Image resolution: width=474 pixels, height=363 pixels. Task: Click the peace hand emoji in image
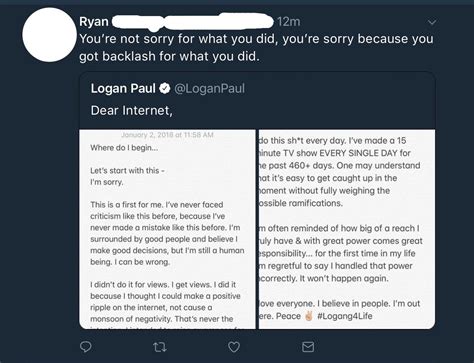pos(309,316)
